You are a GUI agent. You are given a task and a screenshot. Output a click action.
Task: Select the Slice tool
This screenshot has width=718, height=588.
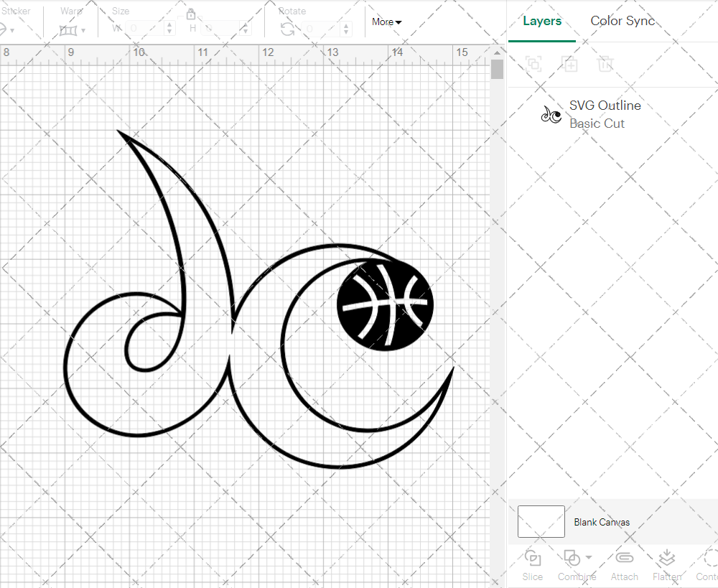pos(532,565)
